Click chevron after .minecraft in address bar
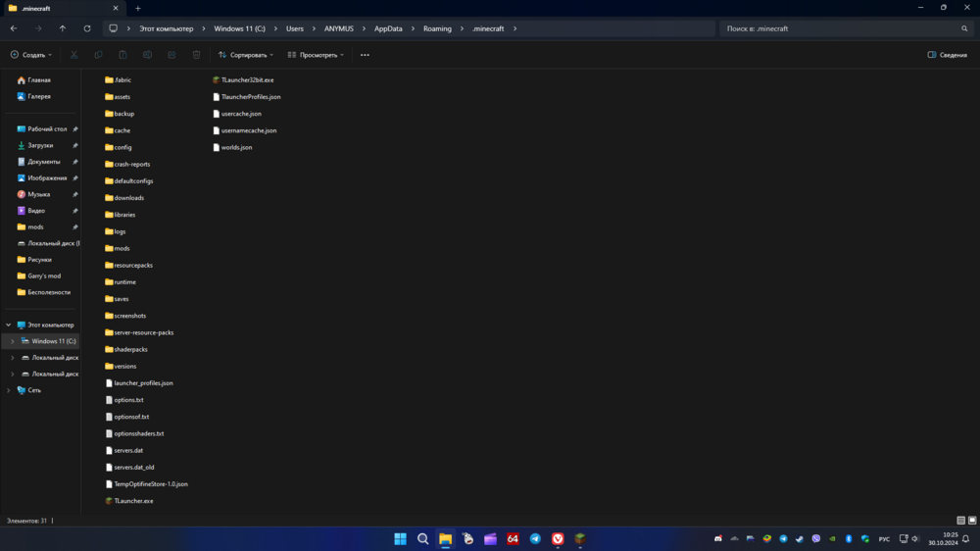The image size is (980, 551). [x=515, y=28]
